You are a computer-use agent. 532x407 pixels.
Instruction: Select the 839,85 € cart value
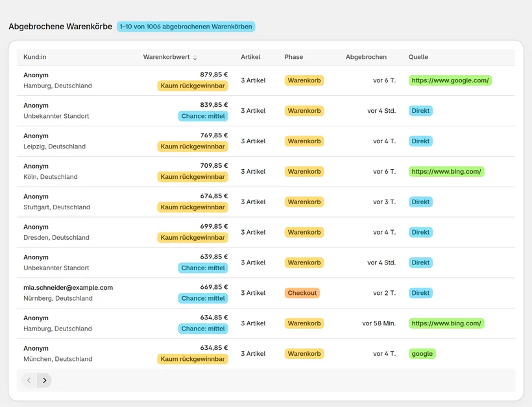click(x=213, y=105)
